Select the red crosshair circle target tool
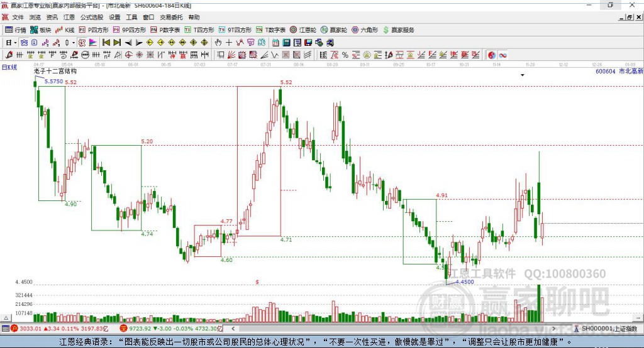 (128, 55)
